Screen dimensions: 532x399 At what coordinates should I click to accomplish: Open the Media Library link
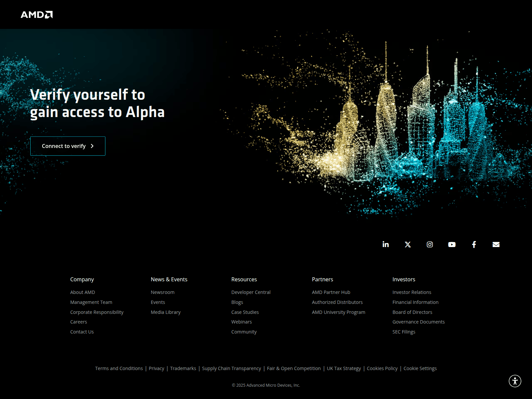coord(166,312)
